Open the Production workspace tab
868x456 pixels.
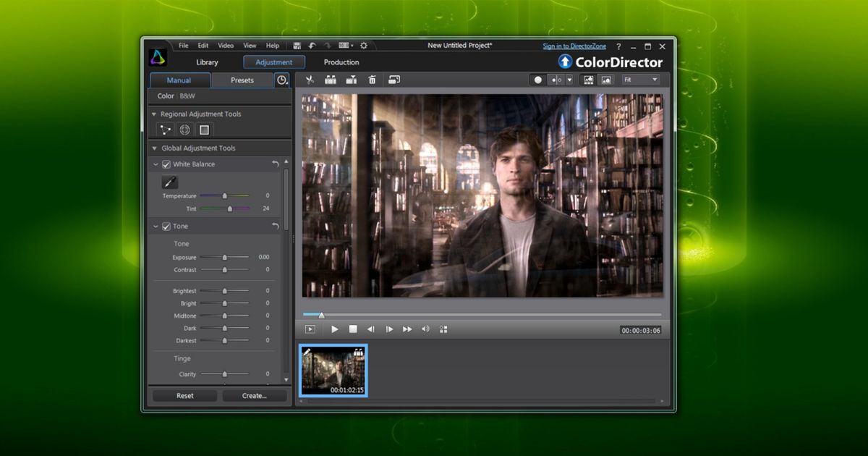click(341, 62)
